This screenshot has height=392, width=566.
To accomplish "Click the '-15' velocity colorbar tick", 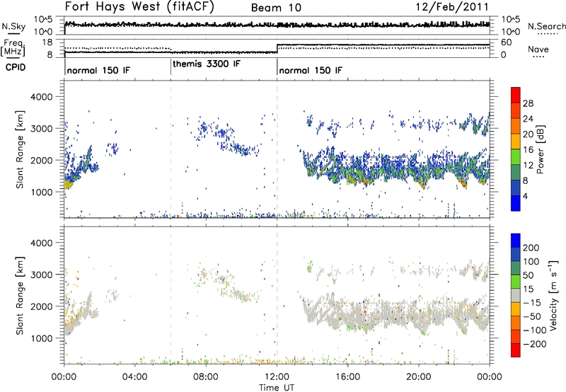I will (x=531, y=303).
